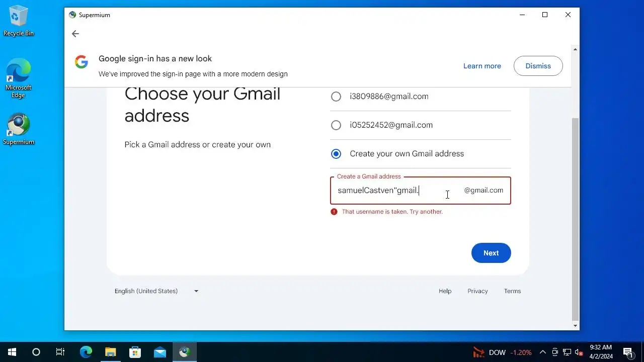Click the red error icon by username message
The image size is (644, 362).
click(x=334, y=212)
